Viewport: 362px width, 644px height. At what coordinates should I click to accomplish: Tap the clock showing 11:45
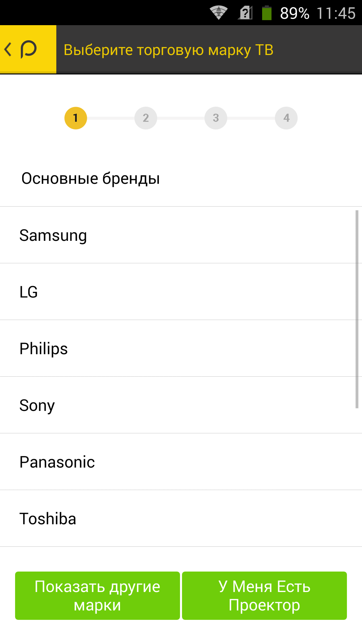(336, 13)
